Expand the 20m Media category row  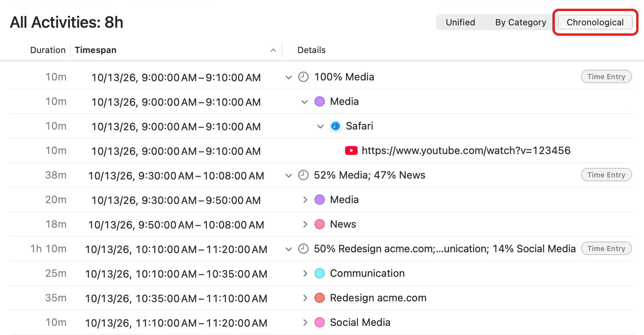[x=305, y=200]
